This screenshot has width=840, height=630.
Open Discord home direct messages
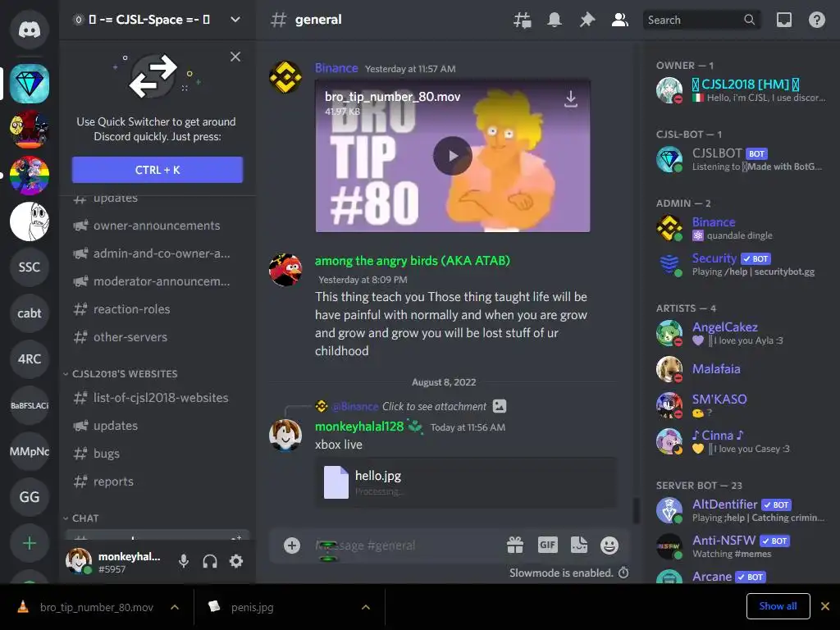[x=30, y=29]
